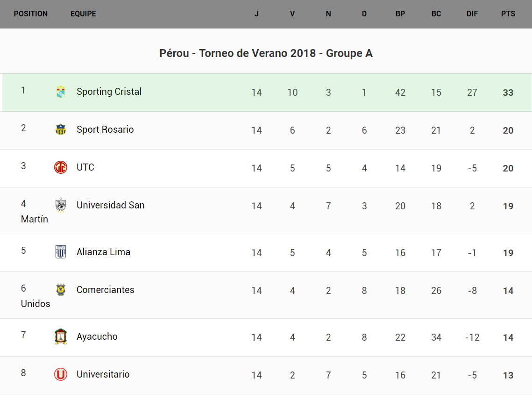Click the Universitario red U logo
The image size is (532, 400).
(61, 374)
